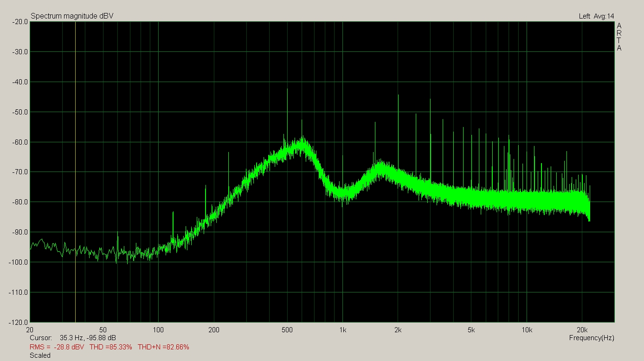Select the '-30.0' Y-axis label
The width and height of the screenshot is (644, 361).
(20, 51)
